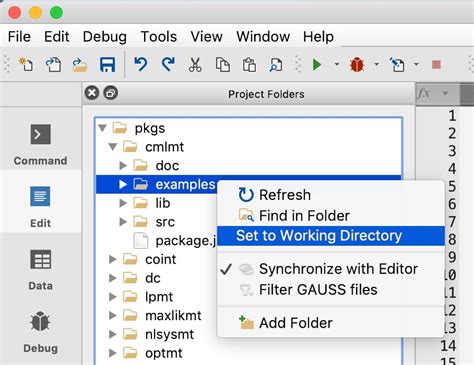The image size is (474, 365).
Task: Click the Cut scissors icon
Action: pos(195,64)
